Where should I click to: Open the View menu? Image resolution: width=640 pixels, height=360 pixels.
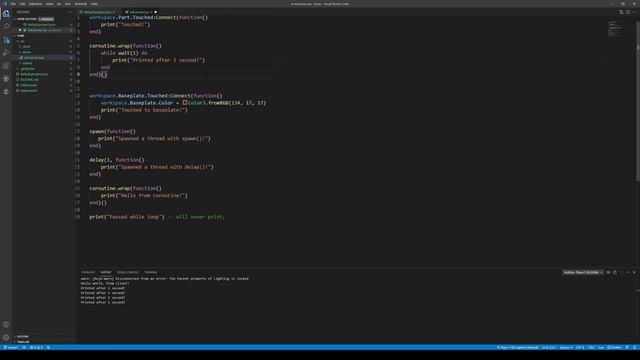(49, 4)
